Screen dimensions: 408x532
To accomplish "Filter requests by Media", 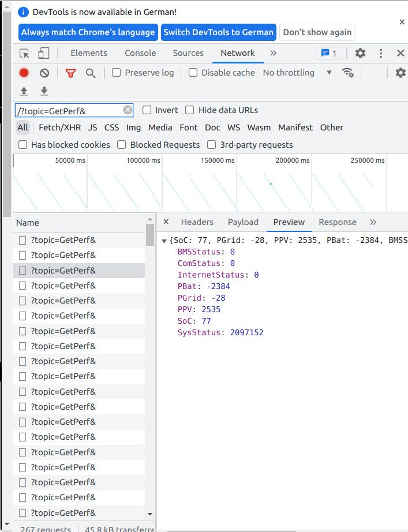I will click(x=160, y=128).
